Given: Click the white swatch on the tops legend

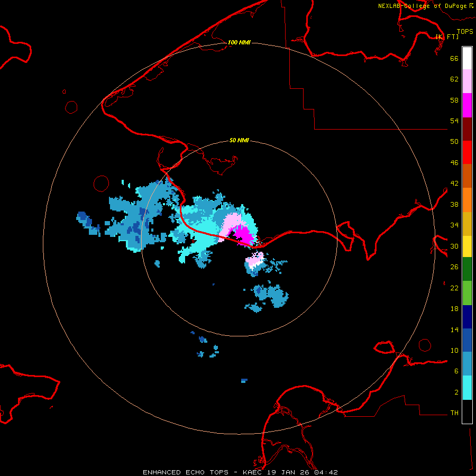Looking at the screenshot, I should [x=467, y=58].
